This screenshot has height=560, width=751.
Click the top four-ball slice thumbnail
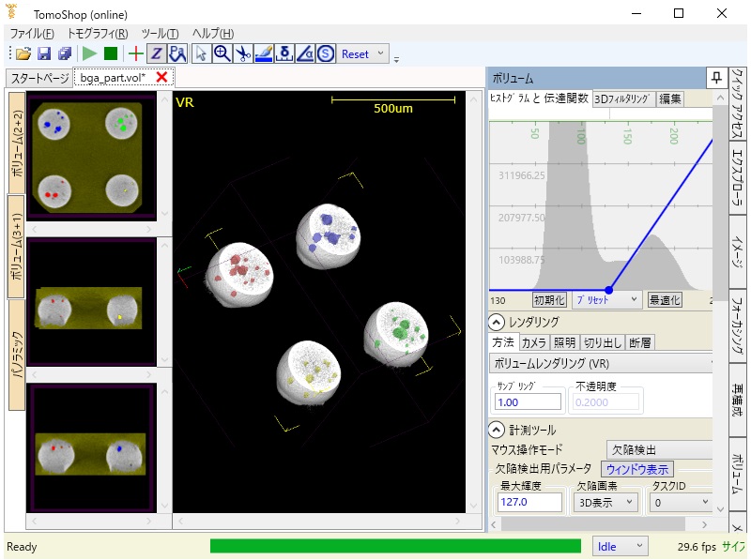point(91,156)
